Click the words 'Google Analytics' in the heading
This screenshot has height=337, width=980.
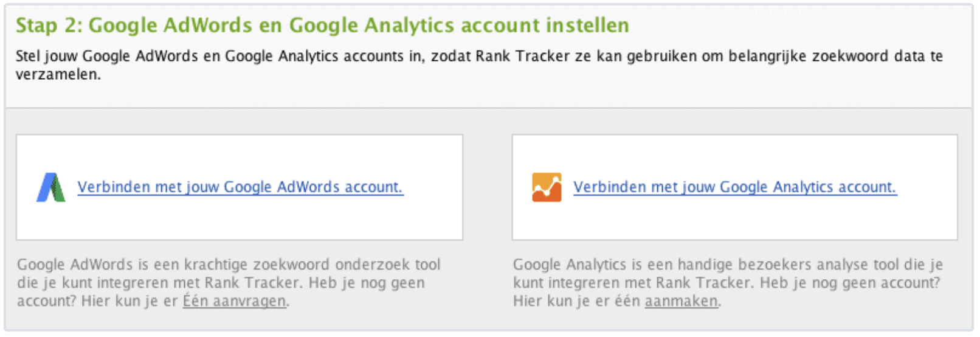click(371, 26)
